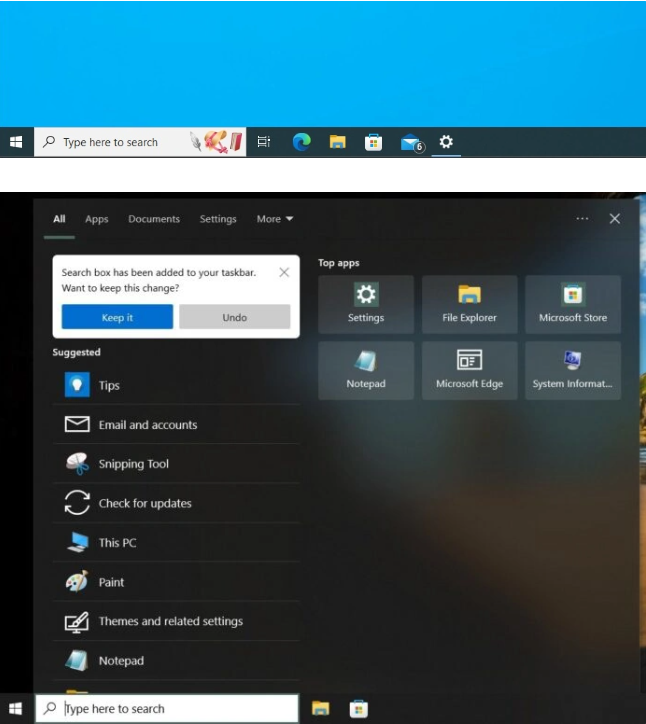Select the Settings search filter tab

point(218,219)
